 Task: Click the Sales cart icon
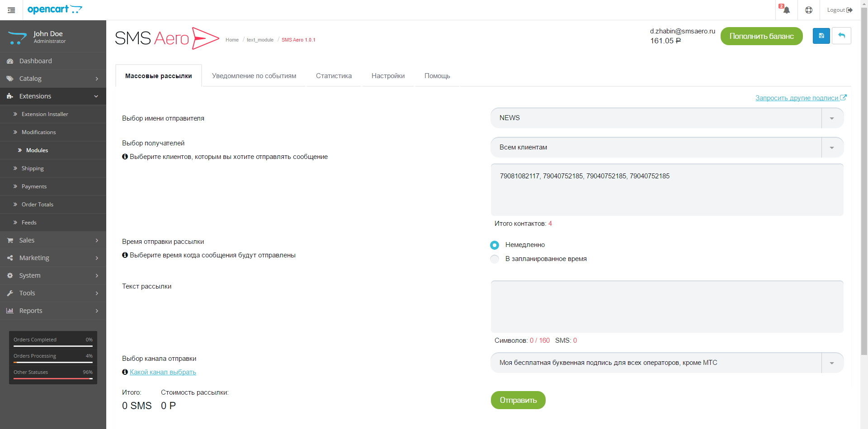pyautogui.click(x=10, y=240)
